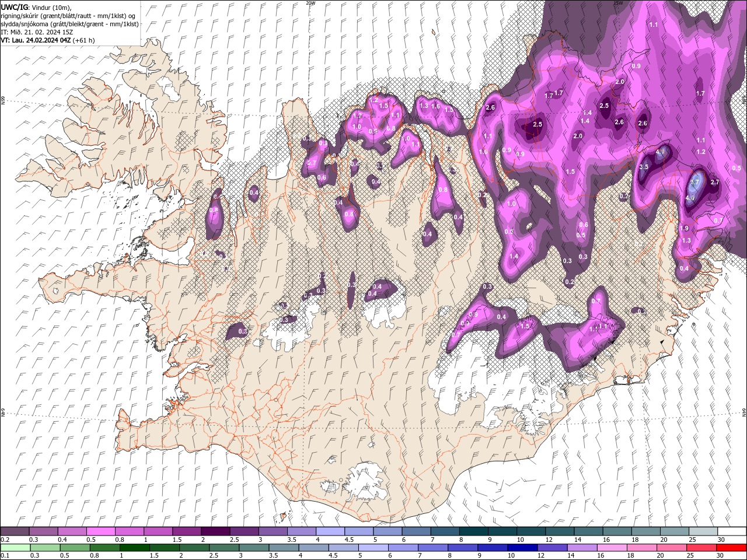Select the pale lavender 4 swatch in the top legend row

330,531
